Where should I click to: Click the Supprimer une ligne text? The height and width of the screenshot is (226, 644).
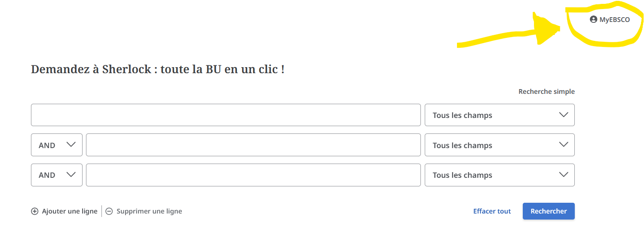pyautogui.click(x=149, y=211)
